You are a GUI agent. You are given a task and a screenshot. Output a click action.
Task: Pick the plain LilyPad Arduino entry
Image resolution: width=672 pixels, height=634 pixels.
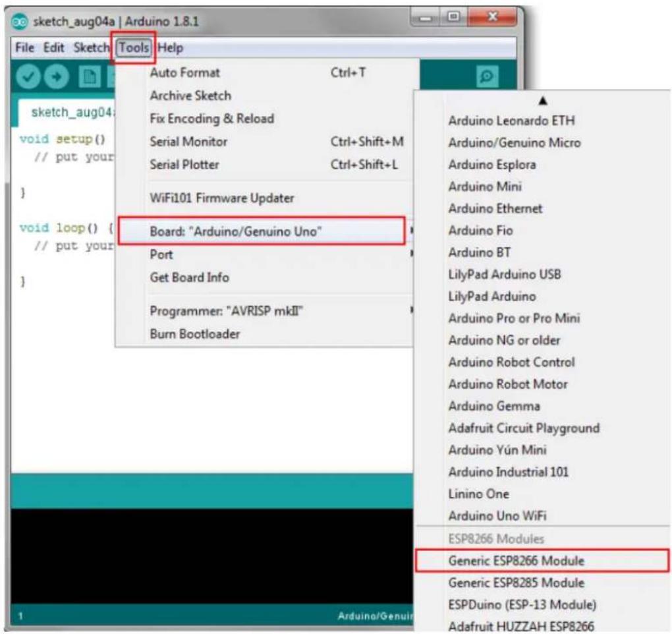pyautogui.click(x=543, y=297)
